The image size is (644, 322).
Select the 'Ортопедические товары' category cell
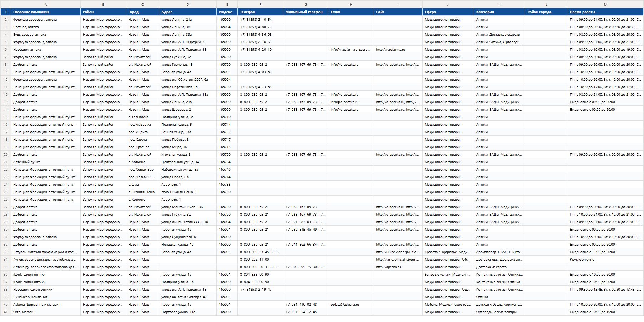click(499, 312)
